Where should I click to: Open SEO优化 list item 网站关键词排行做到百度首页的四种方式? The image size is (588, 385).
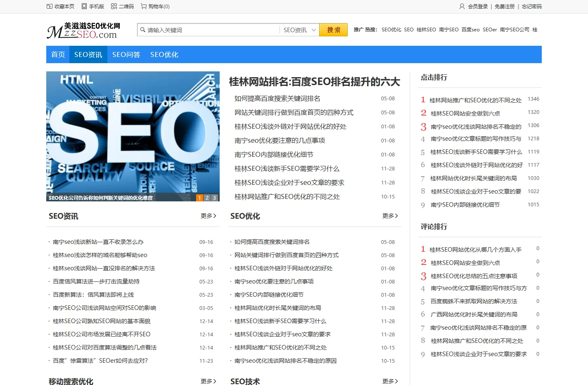point(287,255)
